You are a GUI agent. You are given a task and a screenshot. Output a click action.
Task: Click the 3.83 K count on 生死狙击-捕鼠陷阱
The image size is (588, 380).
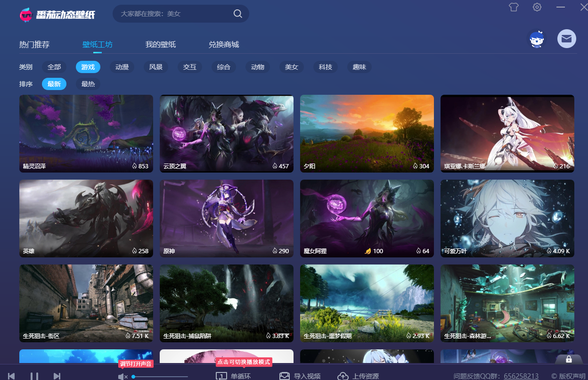coord(280,336)
